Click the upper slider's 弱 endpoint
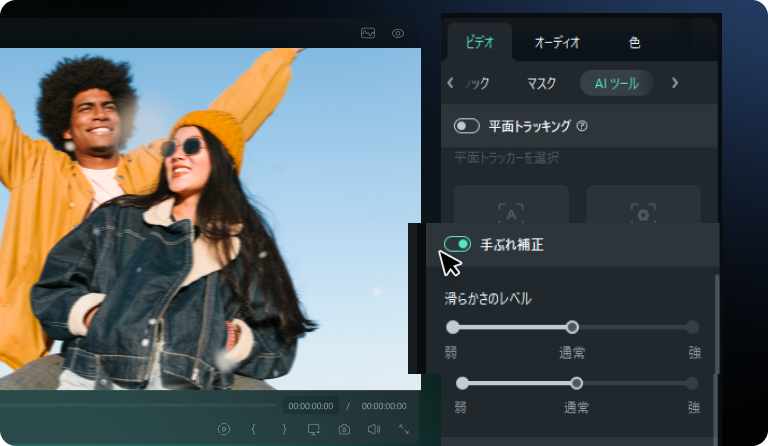 pos(453,327)
